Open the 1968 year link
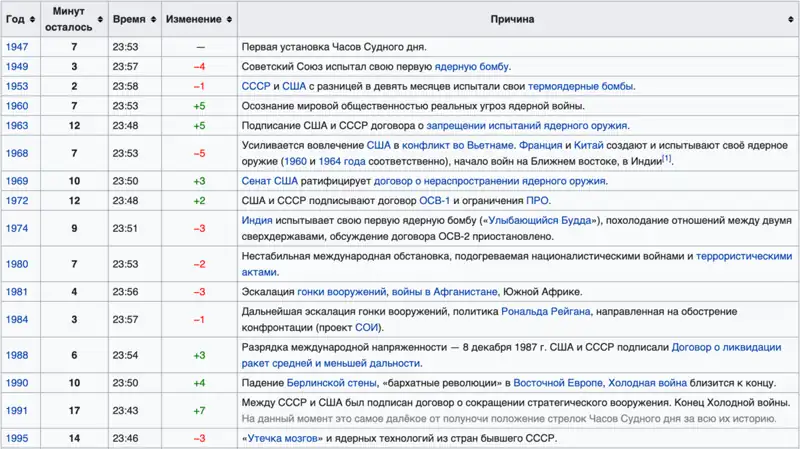 tap(17, 154)
